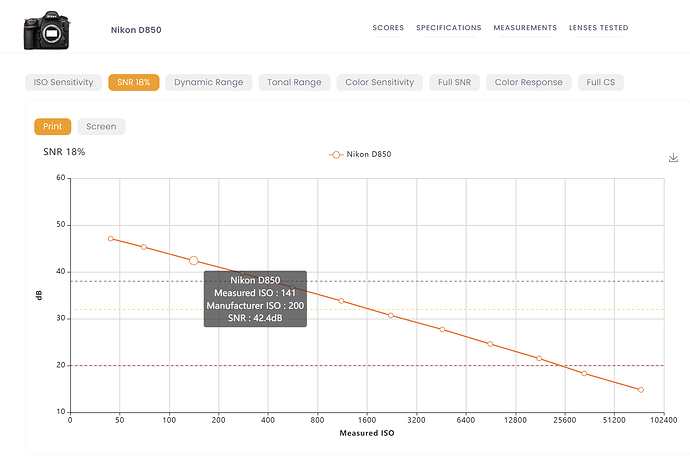Open the Dynamic Range tab
Viewport: 690px width, 458px height.
click(208, 82)
